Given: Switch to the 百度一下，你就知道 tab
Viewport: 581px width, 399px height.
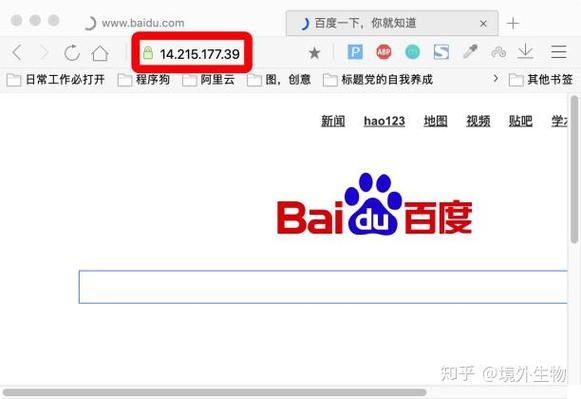Looking at the screenshot, I should pos(392,23).
